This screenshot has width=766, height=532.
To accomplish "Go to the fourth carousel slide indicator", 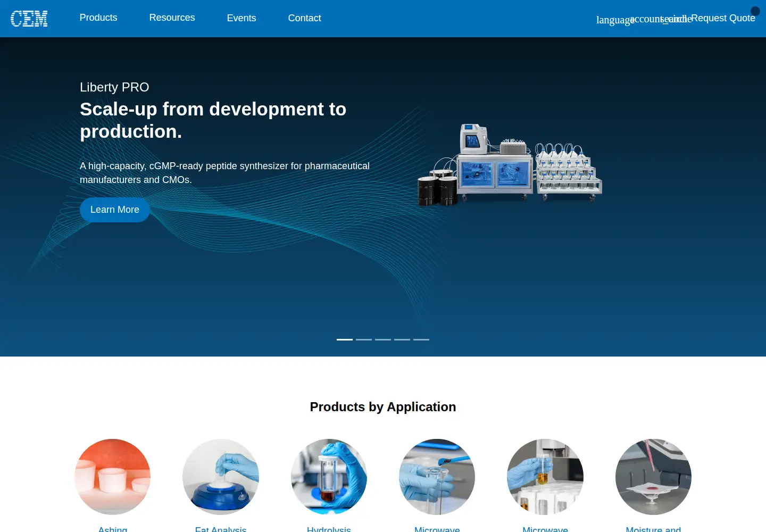I will 402,339.
